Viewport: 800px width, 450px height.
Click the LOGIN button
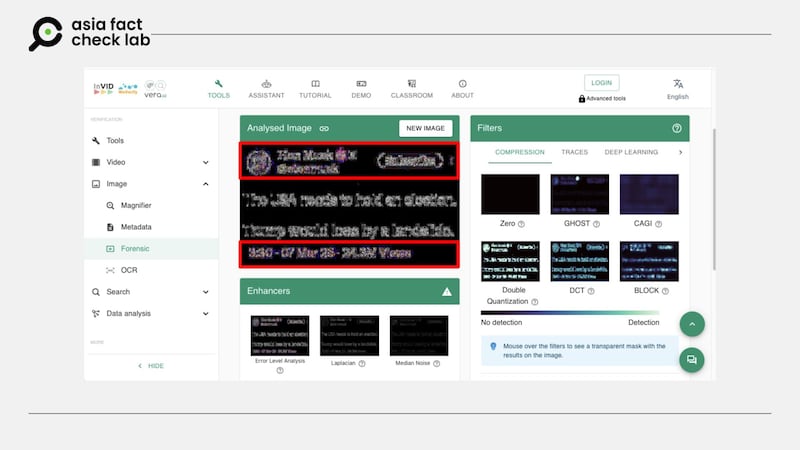(x=602, y=83)
